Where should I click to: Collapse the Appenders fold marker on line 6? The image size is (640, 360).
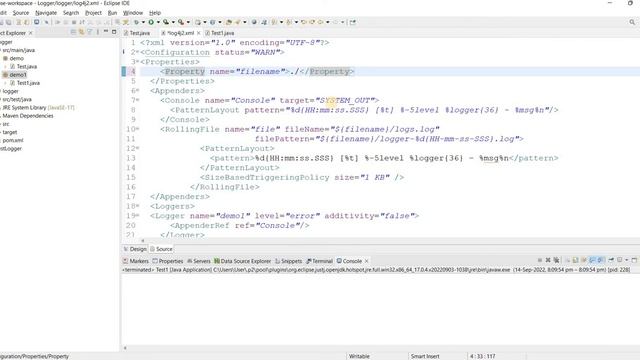(138, 91)
